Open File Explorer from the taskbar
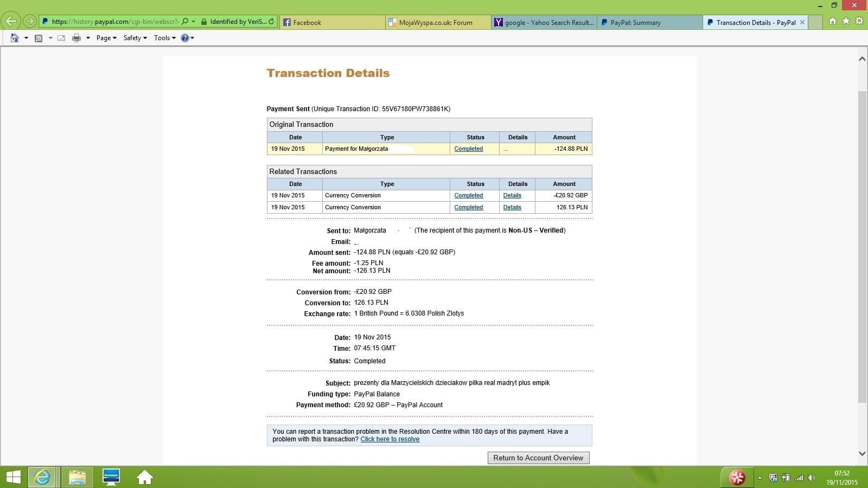This screenshot has width=868, height=488. (x=77, y=477)
